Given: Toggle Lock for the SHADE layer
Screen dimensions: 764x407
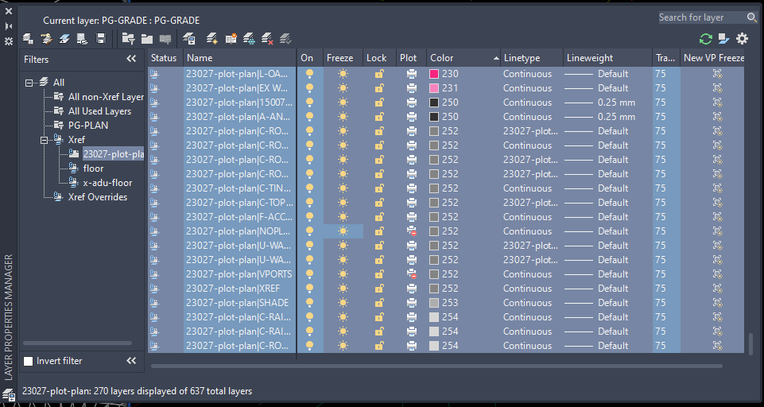Looking at the screenshot, I should pyautogui.click(x=379, y=303).
